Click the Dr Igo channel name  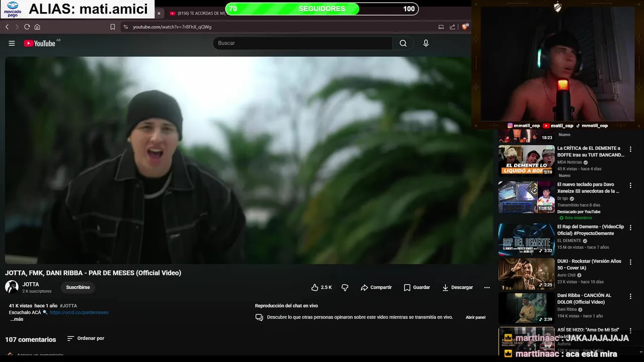(562, 199)
